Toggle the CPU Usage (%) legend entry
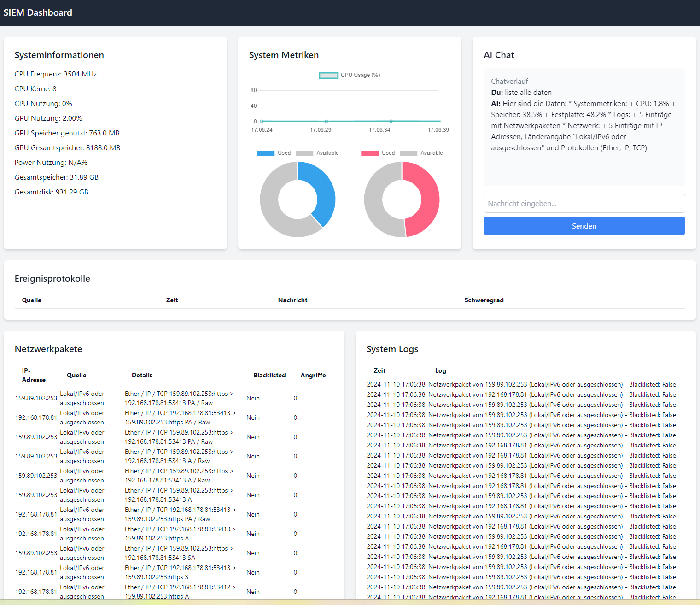This screenshot has height=605, width=700. 350,75
